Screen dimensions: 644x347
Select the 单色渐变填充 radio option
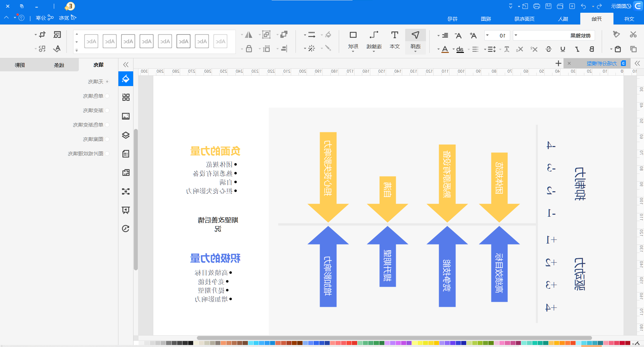tap(107, 125)
